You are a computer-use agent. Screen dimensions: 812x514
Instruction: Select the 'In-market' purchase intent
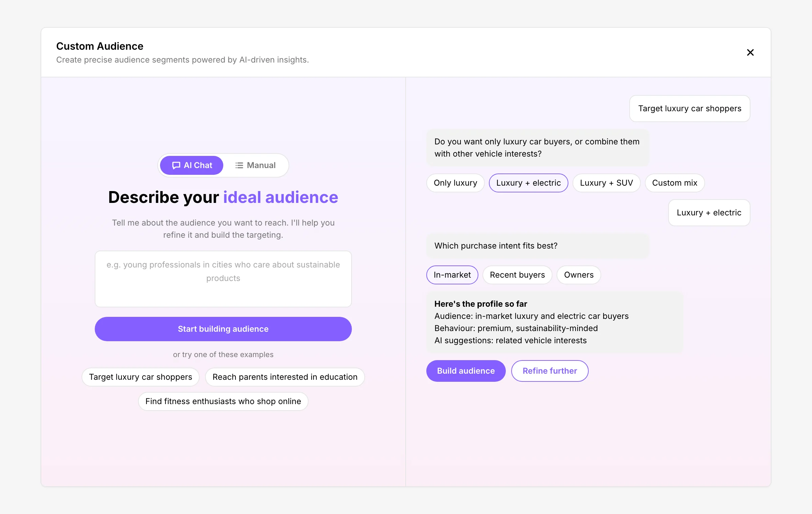click(x=452, y=275)
